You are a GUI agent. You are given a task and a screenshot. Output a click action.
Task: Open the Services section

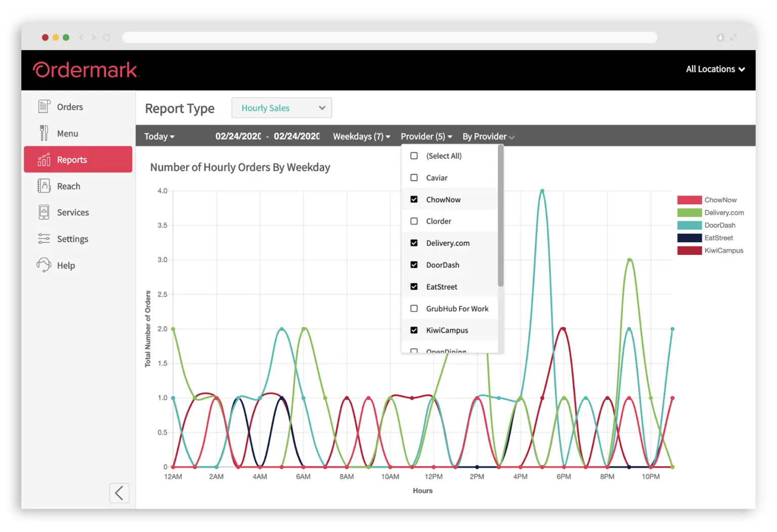[x=78, y=212]
